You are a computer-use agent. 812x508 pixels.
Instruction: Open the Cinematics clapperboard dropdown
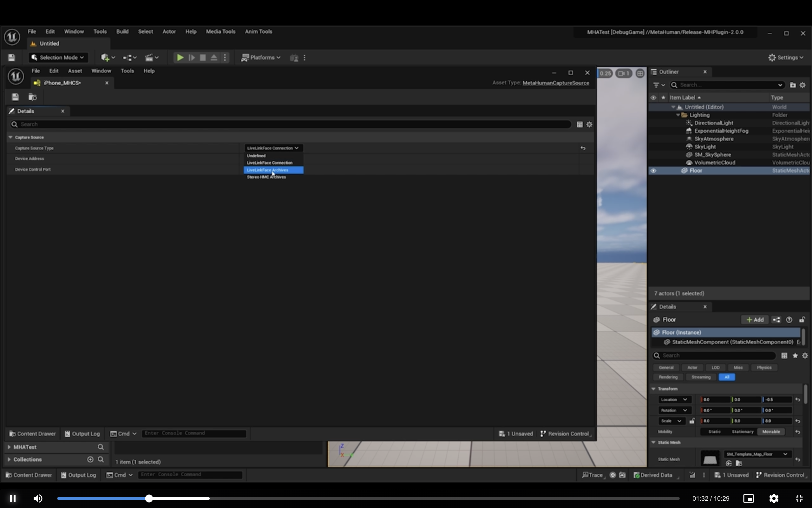tap(152, 57)
